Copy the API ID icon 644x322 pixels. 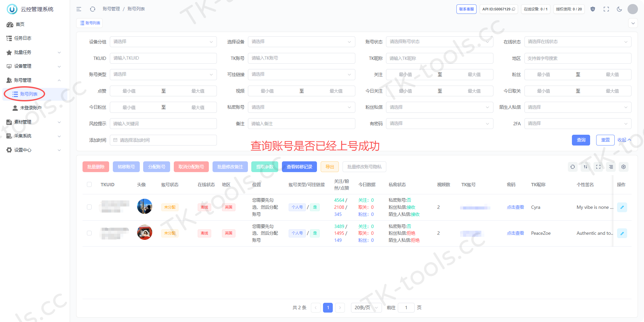tap(513, 9)
